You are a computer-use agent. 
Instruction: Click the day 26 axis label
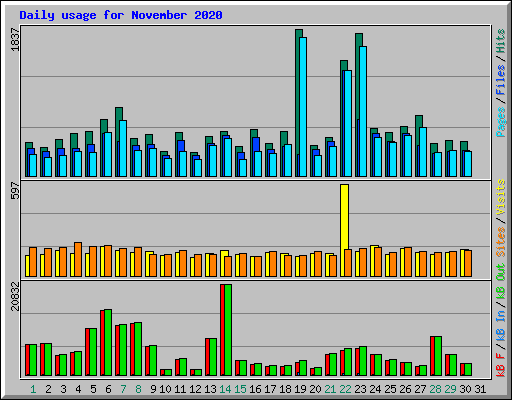(x=405, y=389)
